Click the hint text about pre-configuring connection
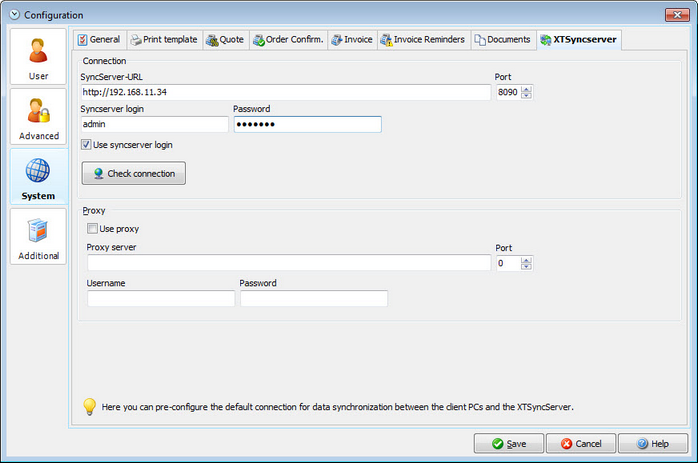 [337, 407]
